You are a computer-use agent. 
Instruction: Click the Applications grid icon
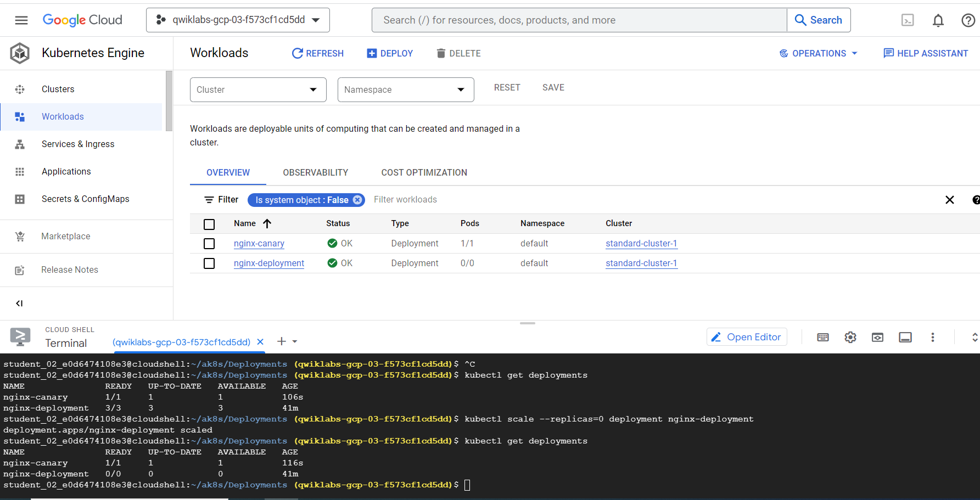click(x=20, y=171)
